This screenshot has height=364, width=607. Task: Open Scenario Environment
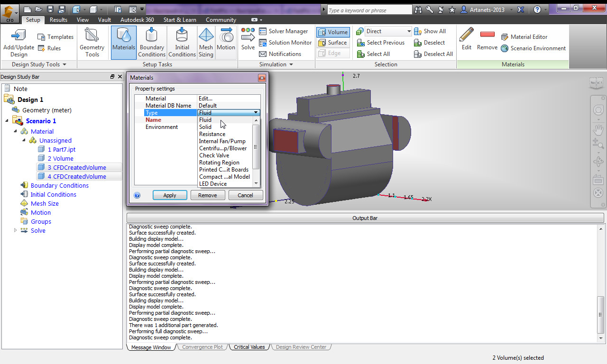(x=533, y=48)
